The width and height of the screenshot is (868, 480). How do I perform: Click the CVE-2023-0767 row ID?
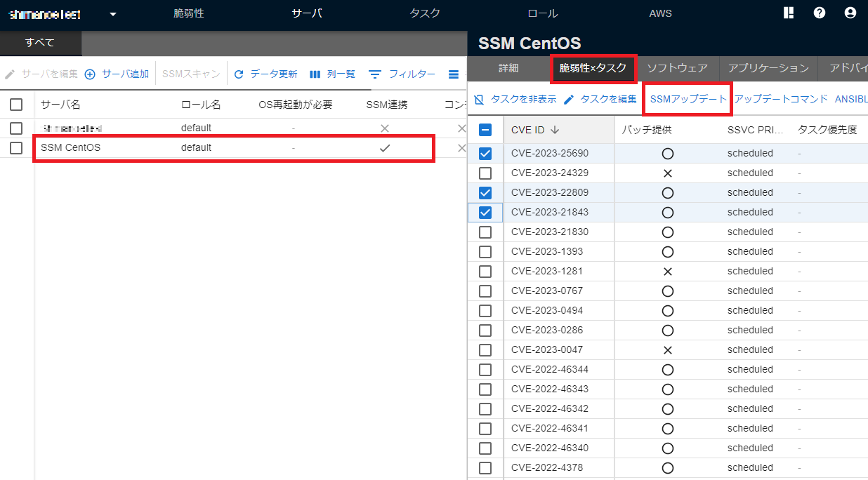[547, 291]
